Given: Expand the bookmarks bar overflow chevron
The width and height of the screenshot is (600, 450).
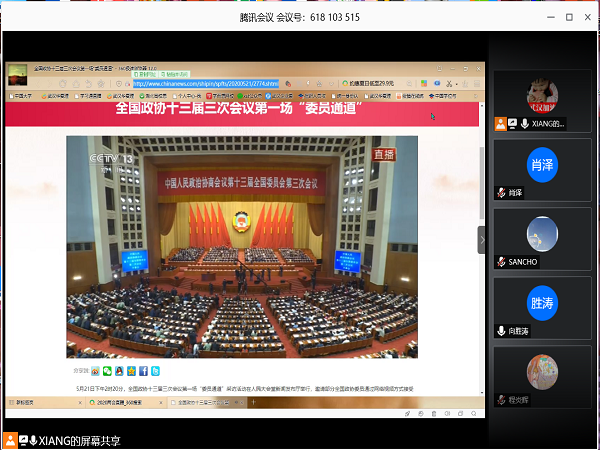Looking at the screenshot, I should click(x=476, y=96).
